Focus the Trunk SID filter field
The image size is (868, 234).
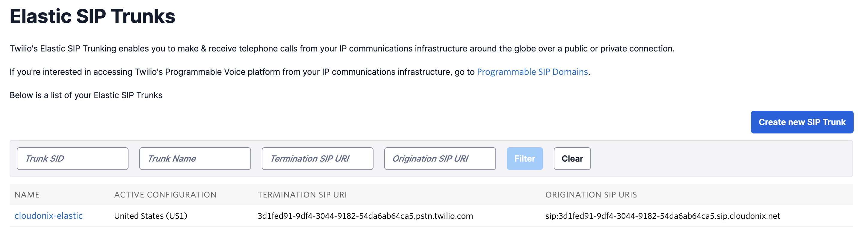72,159
